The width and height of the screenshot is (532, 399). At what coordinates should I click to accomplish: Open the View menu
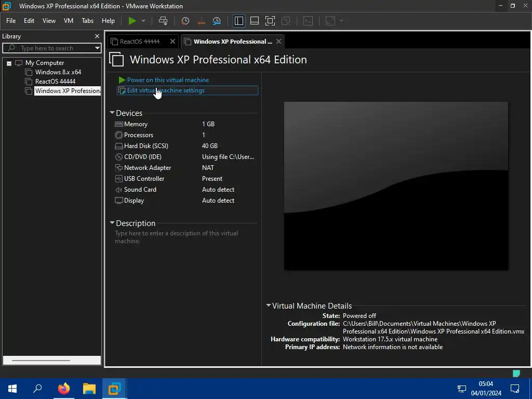49,21
